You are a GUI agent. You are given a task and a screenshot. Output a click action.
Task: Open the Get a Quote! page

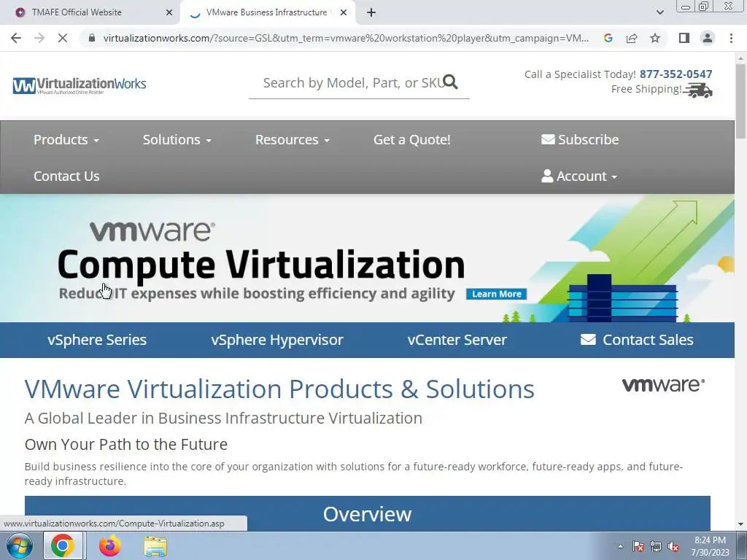coord(412,139)
